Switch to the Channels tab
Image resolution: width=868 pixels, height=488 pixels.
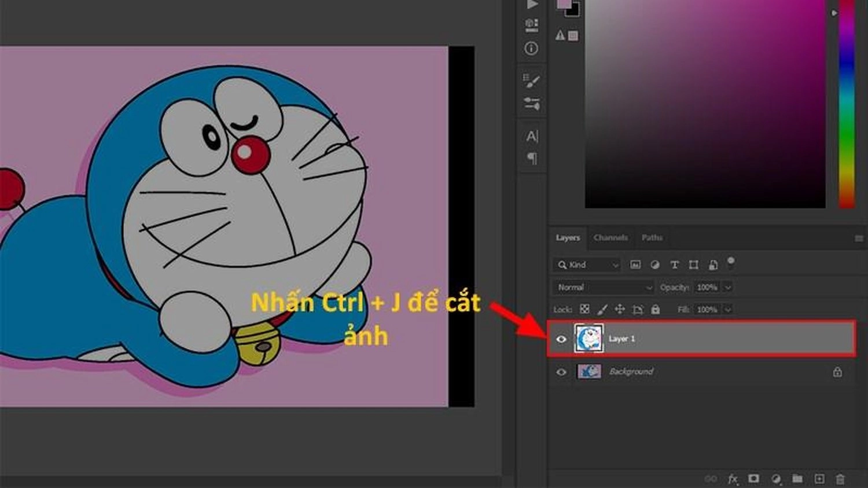[x=610, y=238]
